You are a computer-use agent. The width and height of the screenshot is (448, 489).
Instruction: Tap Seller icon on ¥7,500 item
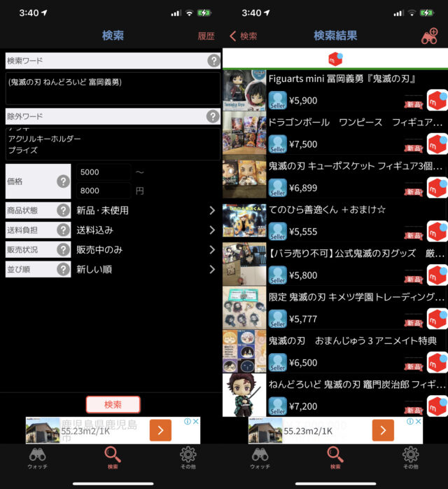coord(278,144)
